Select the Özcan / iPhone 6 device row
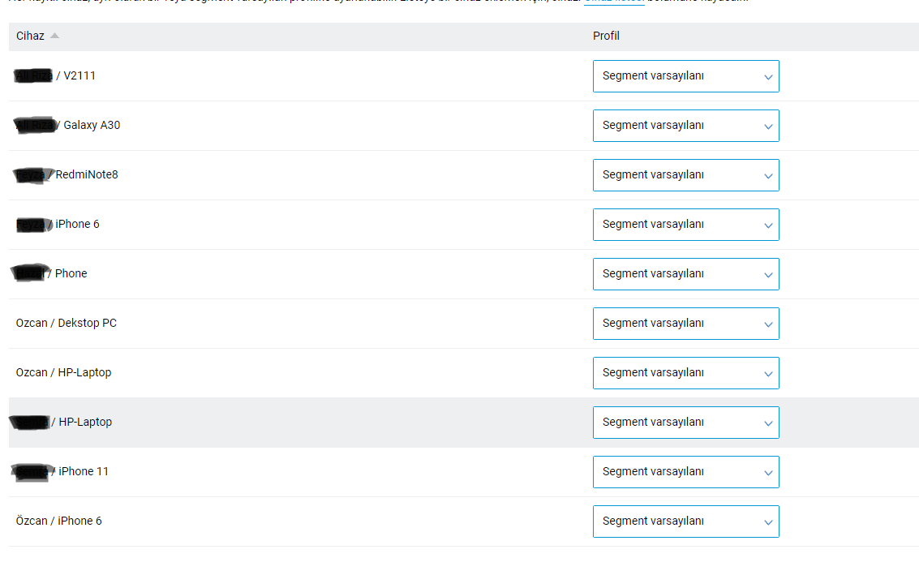Screen dimensions: 919x588 pyautogui.click(x=59, y=521)
